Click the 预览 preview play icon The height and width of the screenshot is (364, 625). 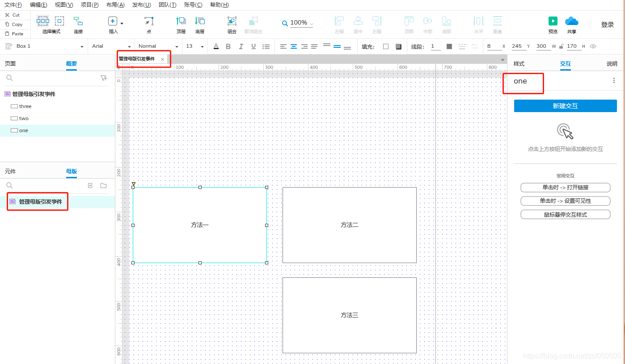pos(553,21)
